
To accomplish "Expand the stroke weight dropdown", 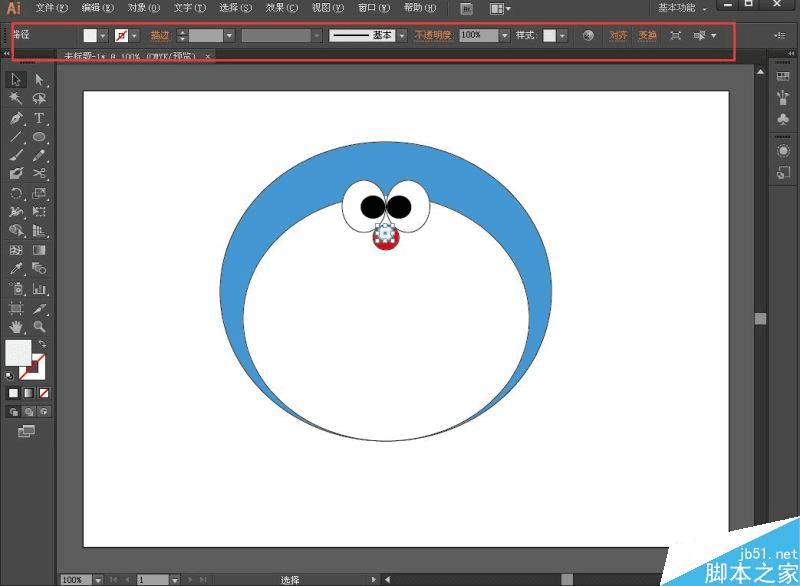I will click(229, 36).
